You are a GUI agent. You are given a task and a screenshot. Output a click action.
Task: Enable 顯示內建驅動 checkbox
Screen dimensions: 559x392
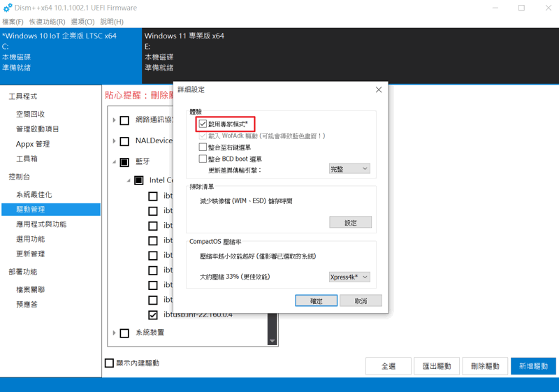point(110,363)
